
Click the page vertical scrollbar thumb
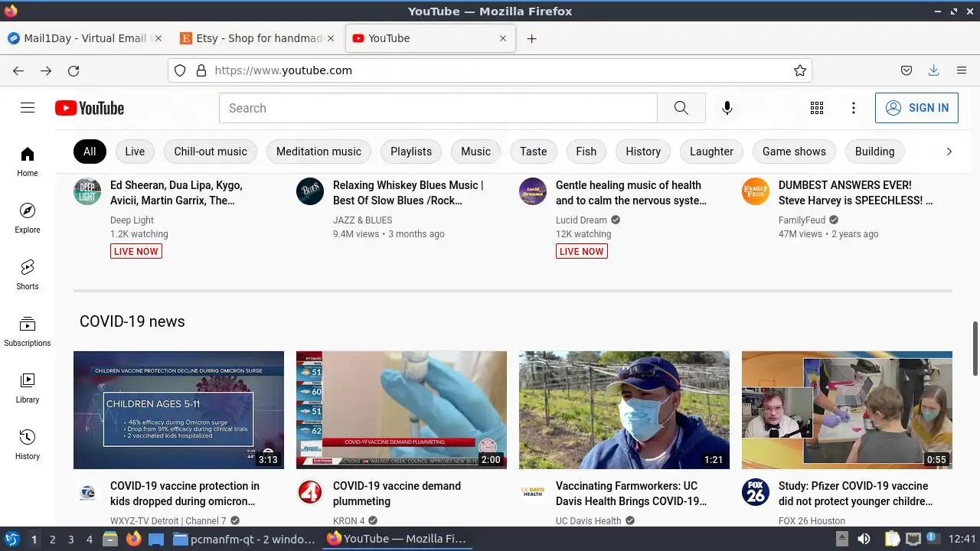[x=975, y=348]
